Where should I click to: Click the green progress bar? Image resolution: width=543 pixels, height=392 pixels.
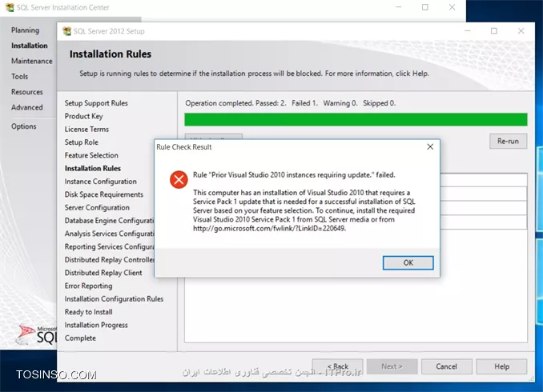[x=356, y=119]
